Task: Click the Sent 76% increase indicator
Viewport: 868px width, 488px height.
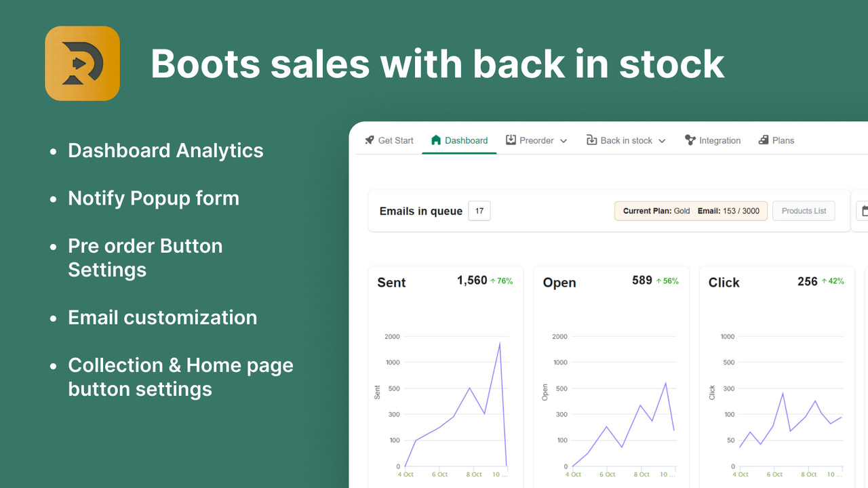Action: [x=501, y=281]
